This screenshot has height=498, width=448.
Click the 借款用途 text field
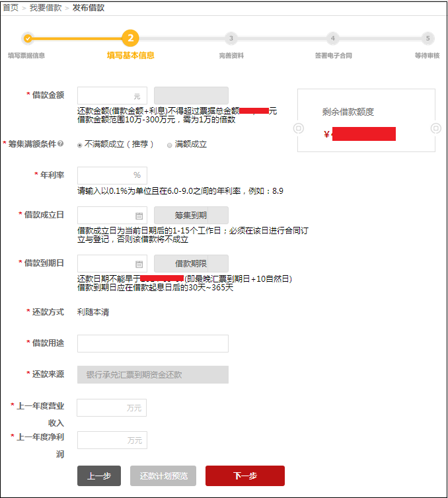[x=153, y=343]
